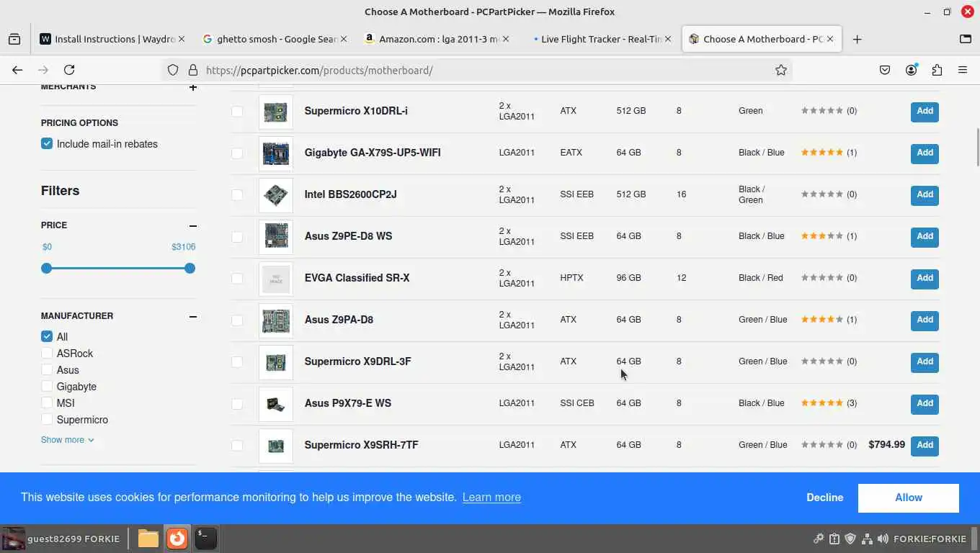The height and width of the screenshot is (553, 980).
Task: Focus the address bar URL field
Action: (476, 70)
